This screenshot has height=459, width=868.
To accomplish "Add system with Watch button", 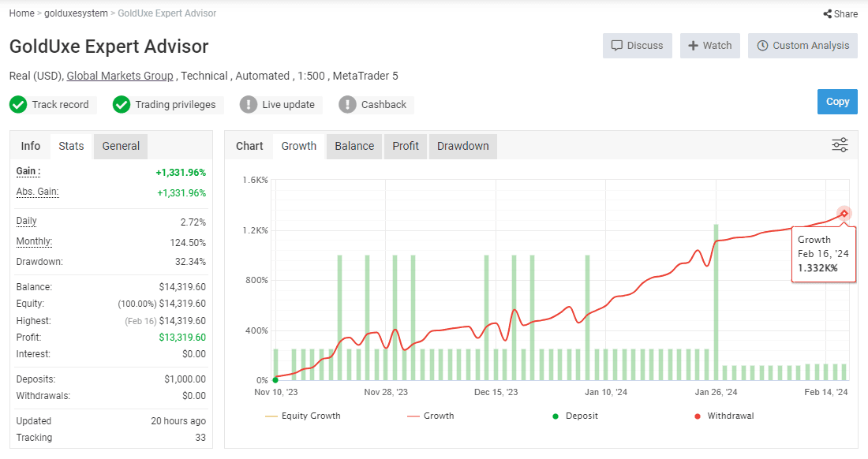I will click(x=710, y=45).
